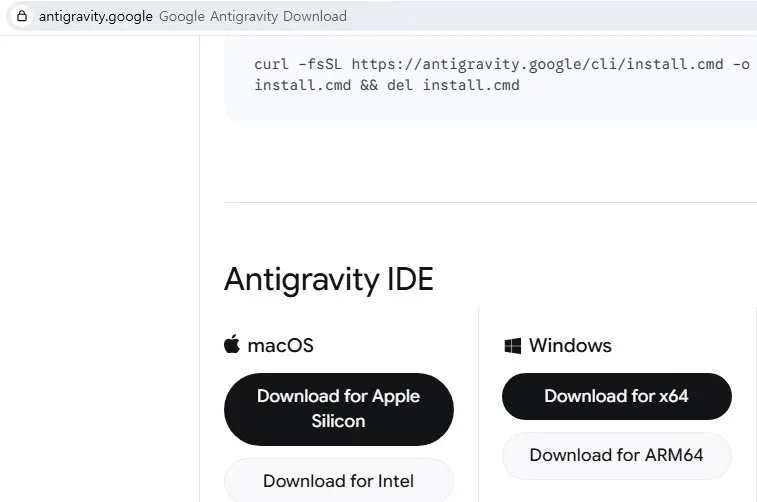Click the macOS section label
The height and width of the screenshot is (502, 757).
click(280, 346)
